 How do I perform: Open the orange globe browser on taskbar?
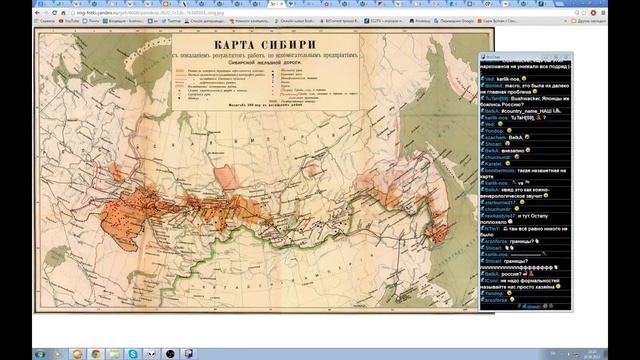point(77,354)
